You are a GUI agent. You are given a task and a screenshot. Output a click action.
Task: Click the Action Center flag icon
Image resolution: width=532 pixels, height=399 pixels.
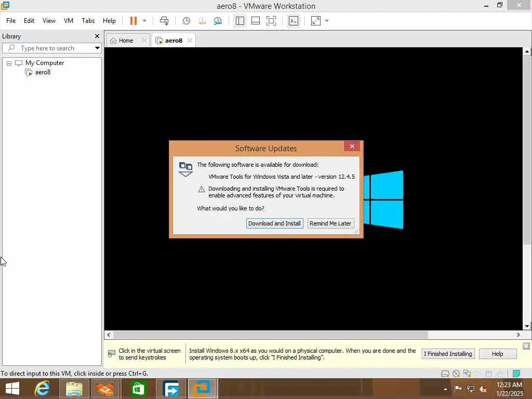coord(458,389)
